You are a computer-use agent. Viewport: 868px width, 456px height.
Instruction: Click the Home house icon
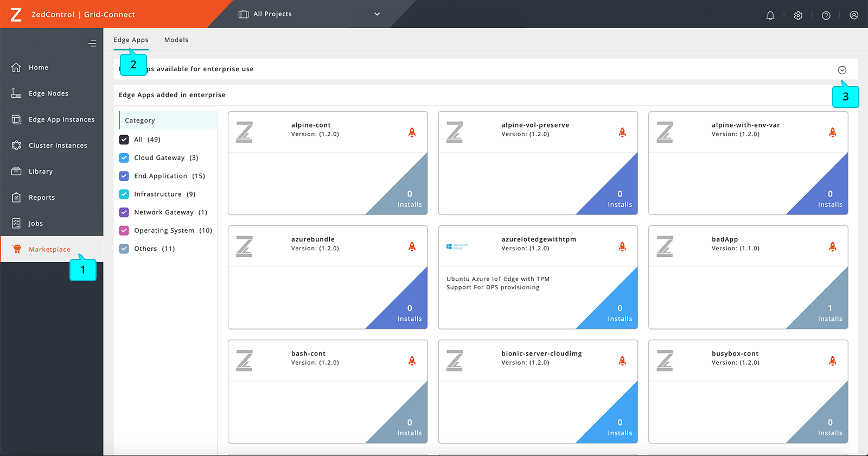click(16, 67)
